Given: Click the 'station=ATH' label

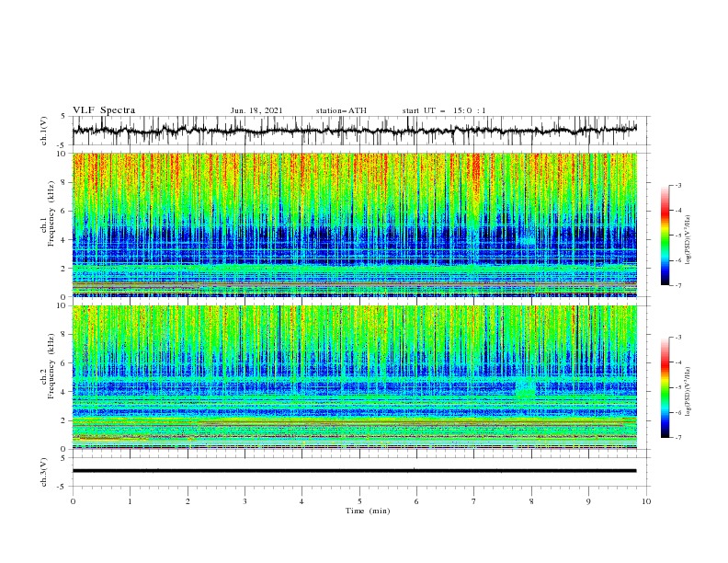Looking at the screenshot, I should 341,110.
